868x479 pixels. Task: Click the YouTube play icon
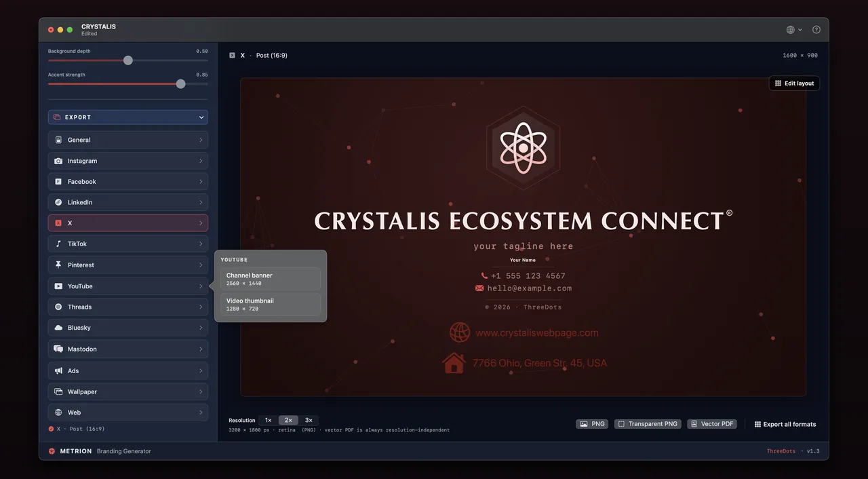click(58, 286)
